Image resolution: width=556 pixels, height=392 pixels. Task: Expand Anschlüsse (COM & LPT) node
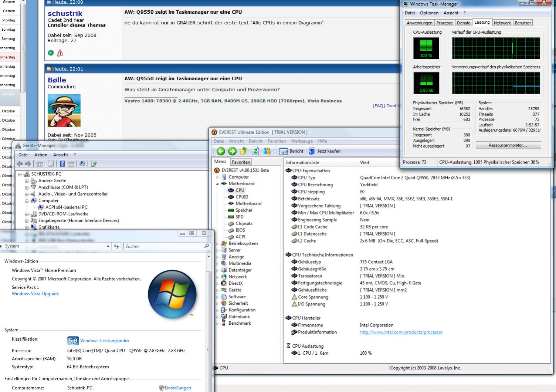[27, 187]
